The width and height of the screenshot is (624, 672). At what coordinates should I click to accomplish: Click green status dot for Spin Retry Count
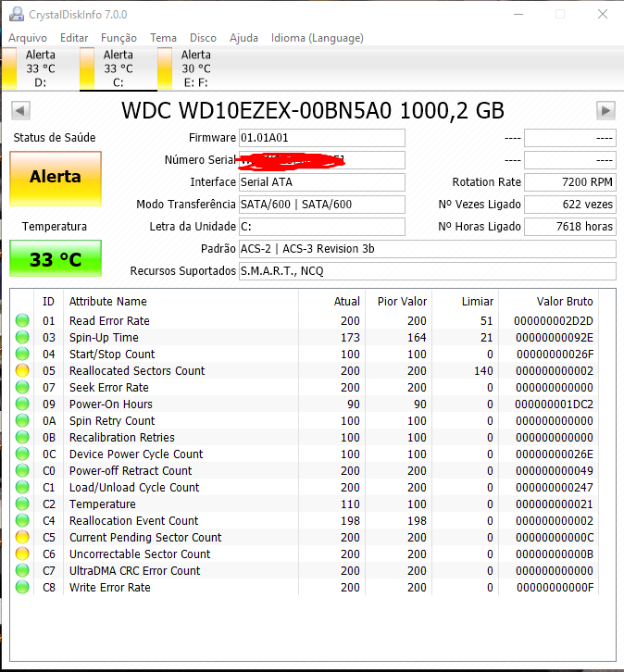click(22, 420)
